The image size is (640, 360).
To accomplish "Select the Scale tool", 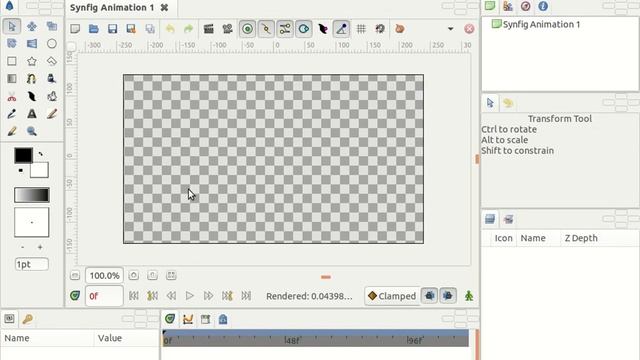I will (x=51, y=27).
